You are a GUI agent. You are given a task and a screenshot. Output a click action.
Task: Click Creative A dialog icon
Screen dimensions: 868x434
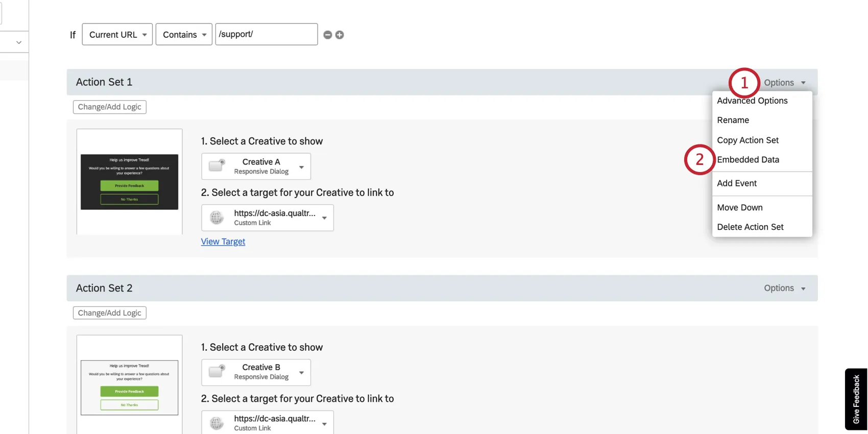pyautogui.click(x=217, y=166)
